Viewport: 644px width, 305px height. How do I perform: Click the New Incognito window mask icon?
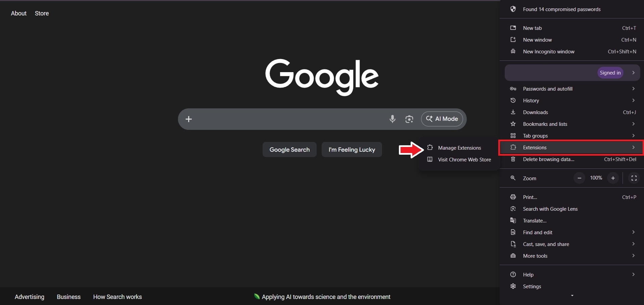(513, 51)
